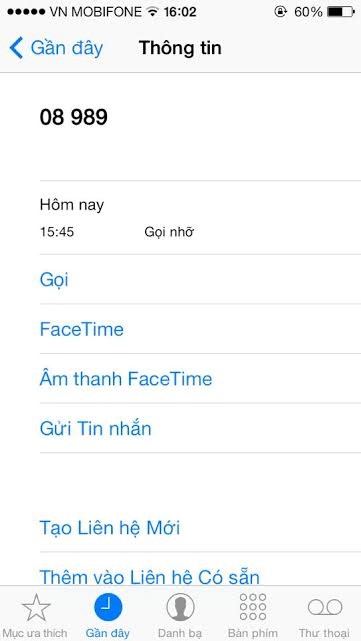Choose Gửi Tin nhắn option
Viewport: 361px width, 641px height.
click(x=200, y=428)
